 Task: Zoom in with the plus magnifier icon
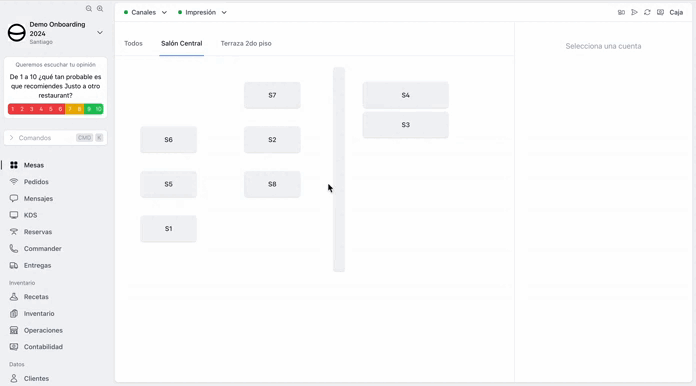(100, 8)
